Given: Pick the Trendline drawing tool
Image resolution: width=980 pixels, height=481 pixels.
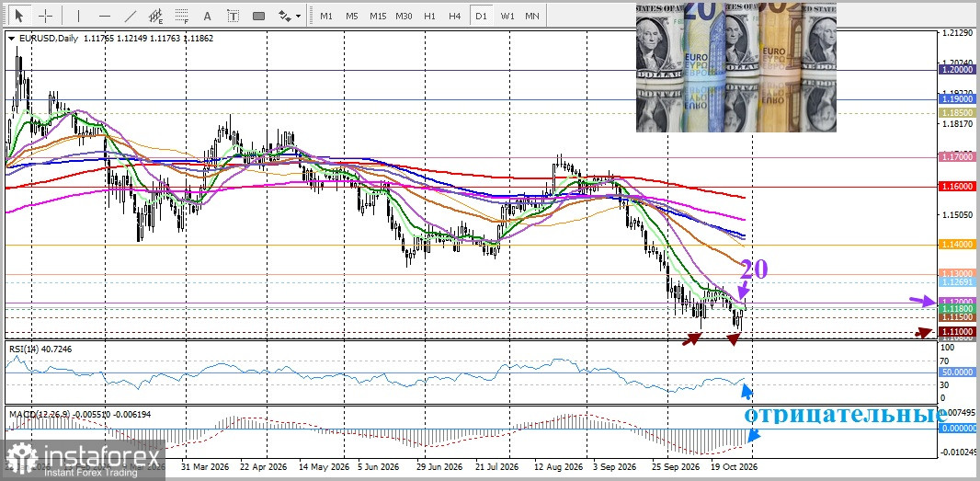Looking at the screenshot, I should coord(131,16).
